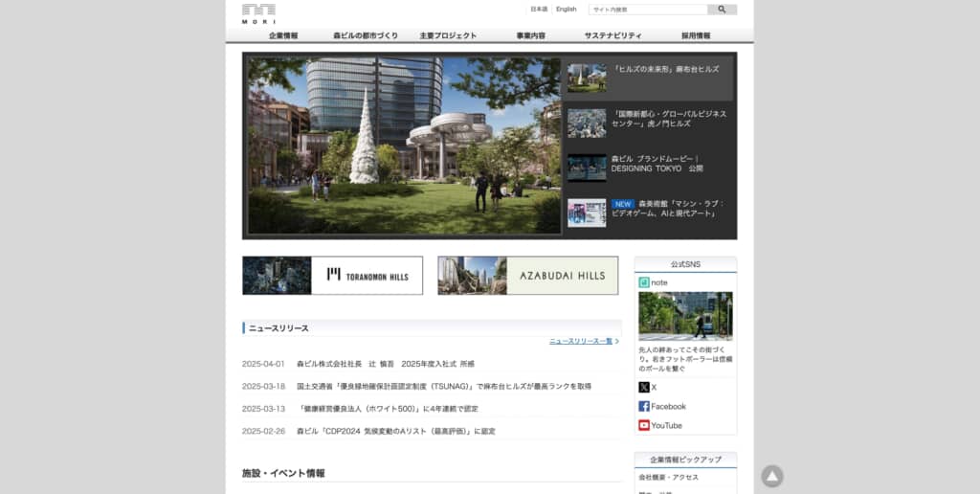Click the 2025-03-18 date text
The image size is (980, 494).
click(x=263, y=387)
